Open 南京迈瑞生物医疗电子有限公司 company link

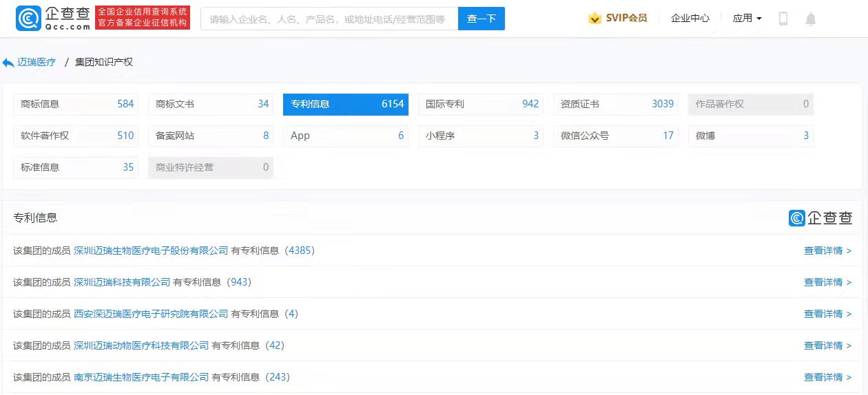(141, 377)
